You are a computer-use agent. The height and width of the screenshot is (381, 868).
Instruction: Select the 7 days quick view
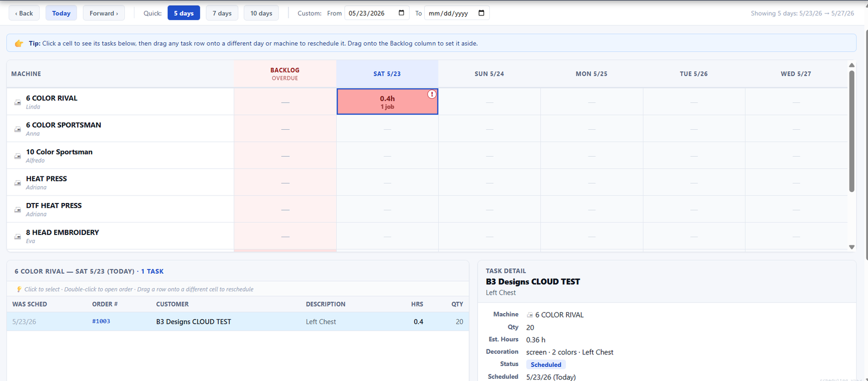coord(222,13)
